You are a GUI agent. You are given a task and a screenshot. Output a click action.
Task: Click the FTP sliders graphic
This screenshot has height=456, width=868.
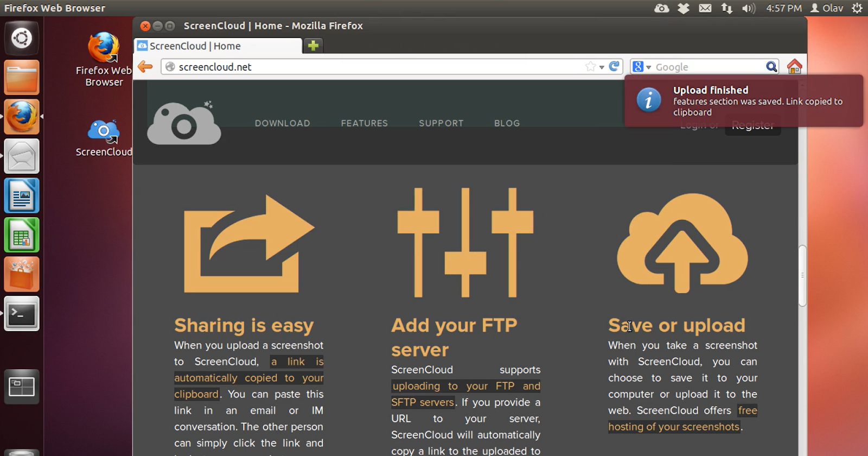[465, 242]
